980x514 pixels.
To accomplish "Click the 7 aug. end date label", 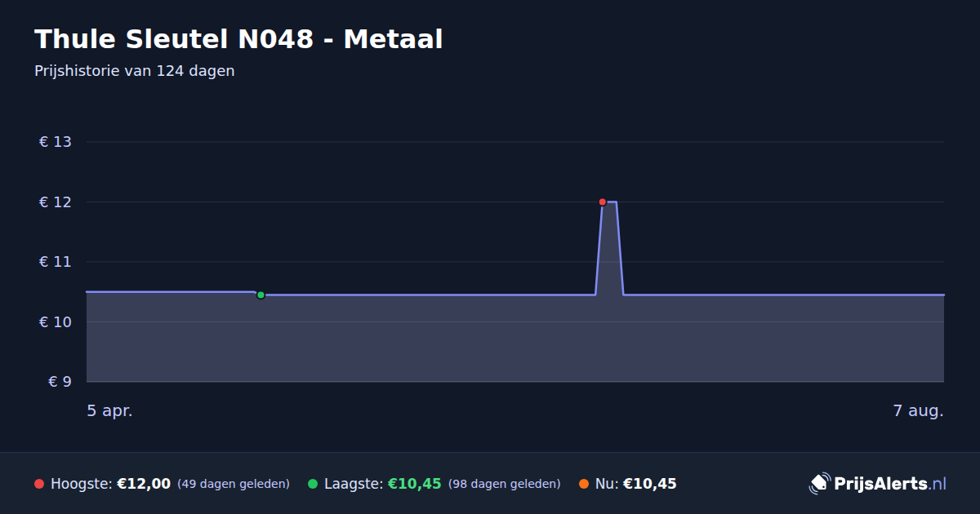I will 919,411.
